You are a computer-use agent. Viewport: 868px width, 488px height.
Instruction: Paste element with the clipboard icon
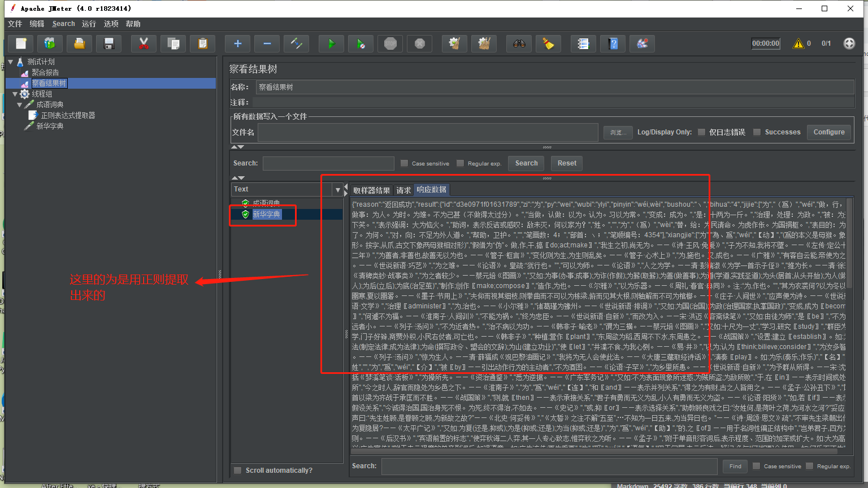click(x=203, y=43)
